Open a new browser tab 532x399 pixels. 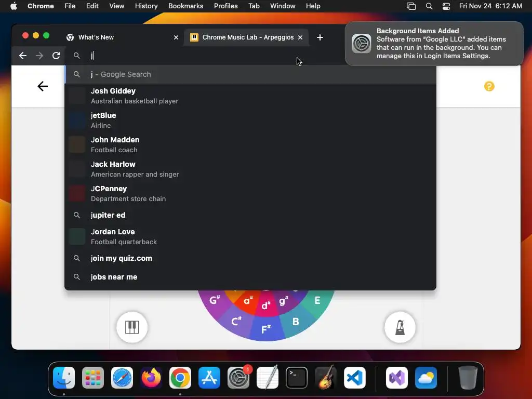[x=320, y=37]
